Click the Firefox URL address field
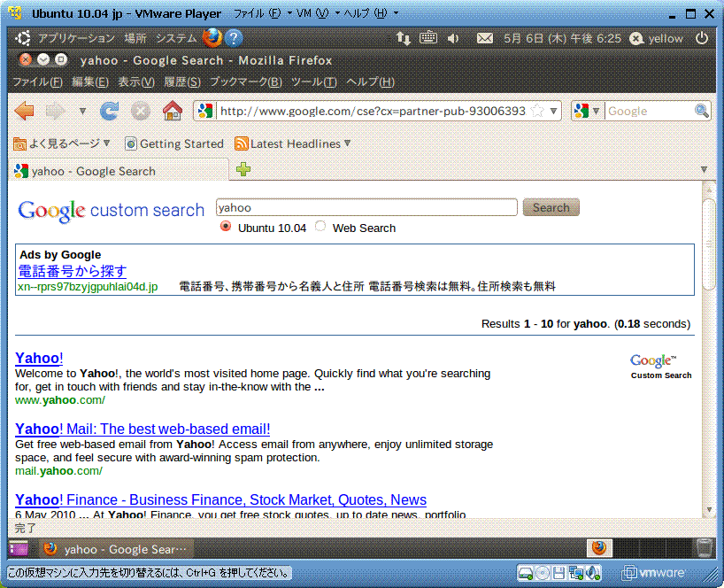Viewport: 724px width, 588px height. pyautogui.click(x=372, y=111)
